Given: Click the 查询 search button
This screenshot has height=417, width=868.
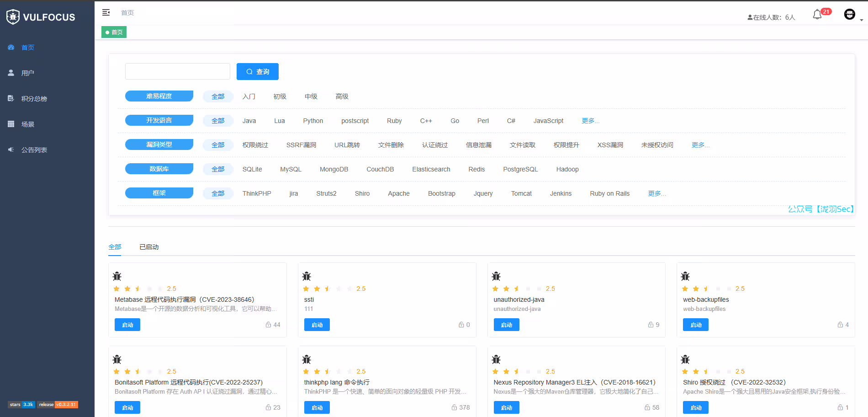Looking at the screenshot, I should (x=258, y=72).
